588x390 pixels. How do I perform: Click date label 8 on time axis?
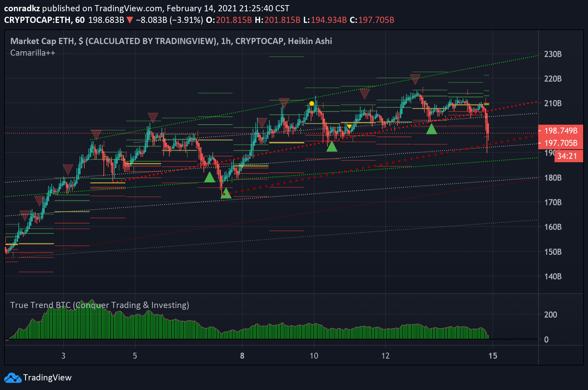click(242, 356)
